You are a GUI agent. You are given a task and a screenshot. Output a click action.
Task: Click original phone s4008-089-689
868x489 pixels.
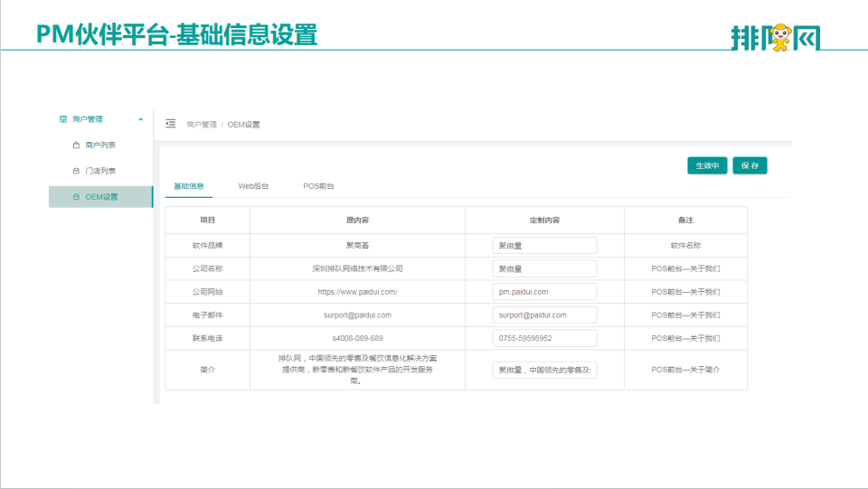[358, 339]
